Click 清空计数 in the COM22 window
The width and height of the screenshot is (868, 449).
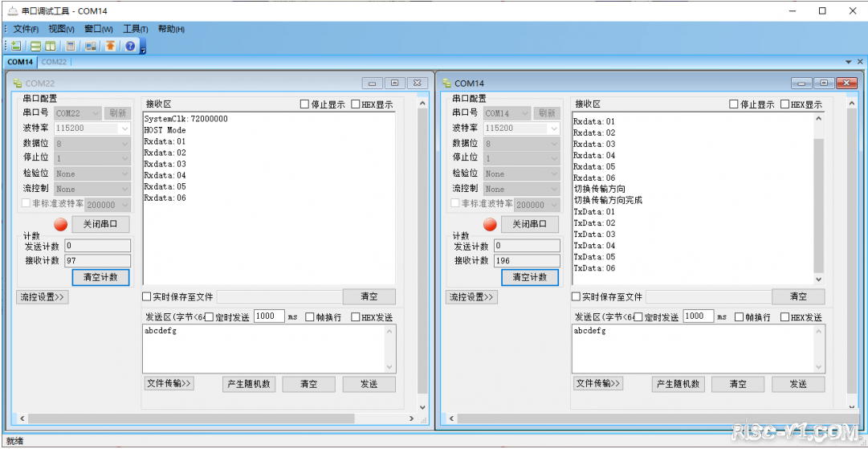click(x=100, y=277)
